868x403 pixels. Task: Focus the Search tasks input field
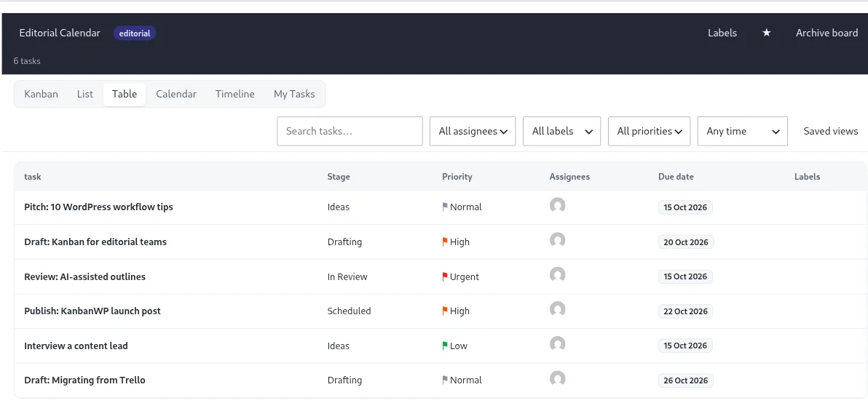(x=350, y=131)
